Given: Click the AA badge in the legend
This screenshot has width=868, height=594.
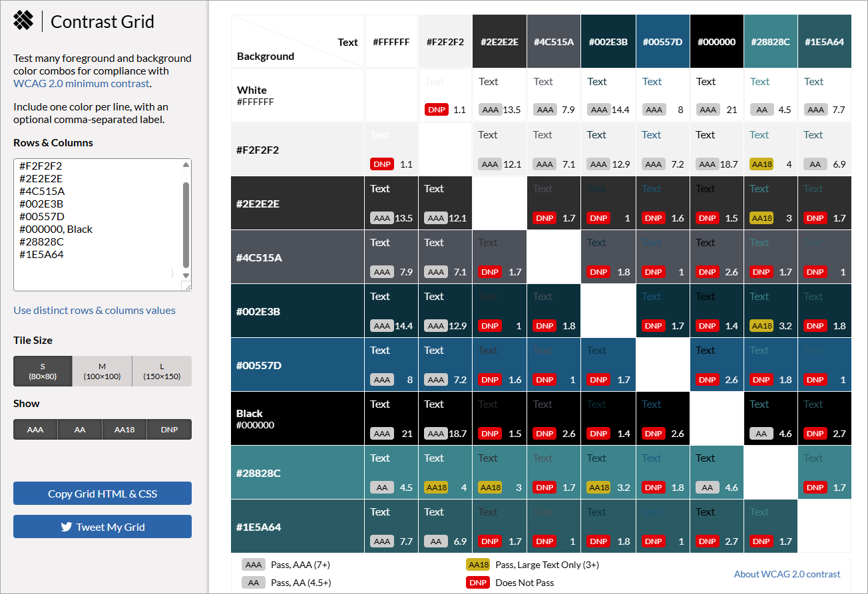Looking at the screenshot, I should (253, 583).
